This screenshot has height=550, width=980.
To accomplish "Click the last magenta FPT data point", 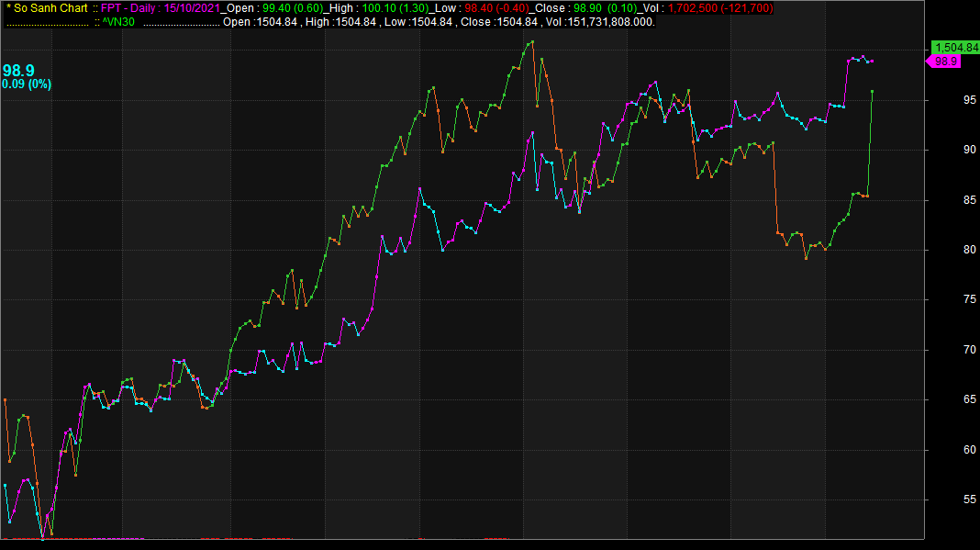I will coord(872,62).
